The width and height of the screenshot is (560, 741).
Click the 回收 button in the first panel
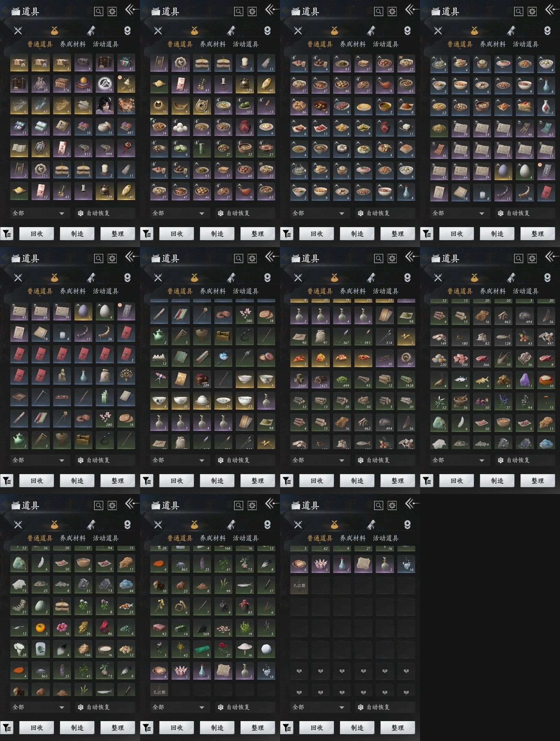click(36, 234)
